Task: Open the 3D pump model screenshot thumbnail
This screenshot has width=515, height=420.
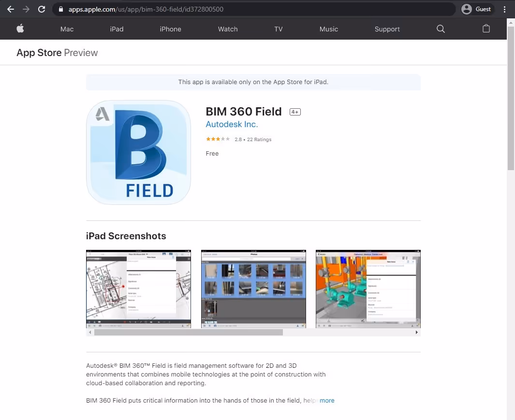Action: (368, 289)
